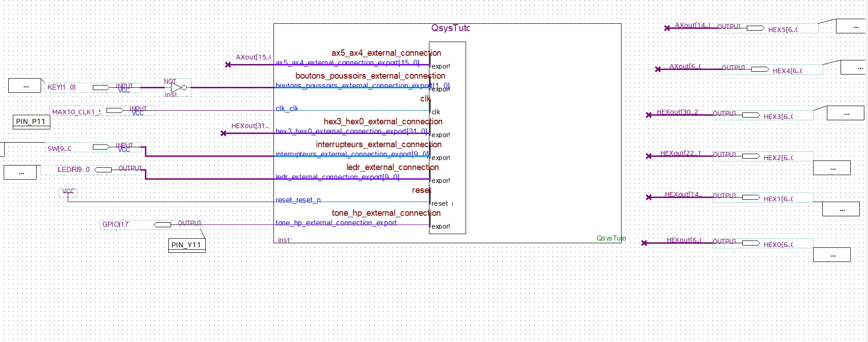
Task: Click the ax5_ax4_external_connection heading
Action: (386, 53)
